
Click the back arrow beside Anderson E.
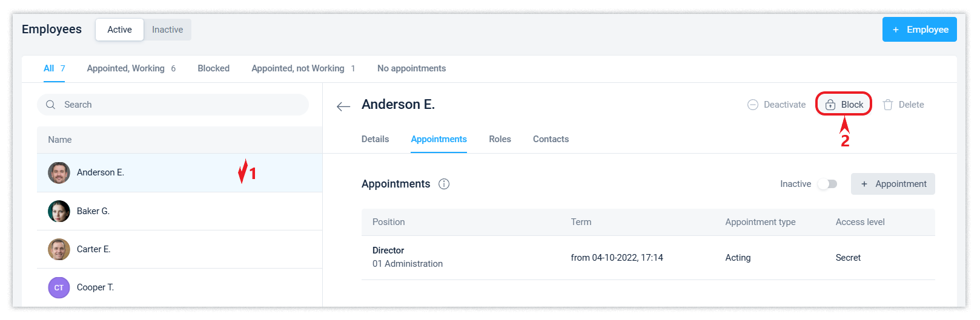[x=343, y=106]
